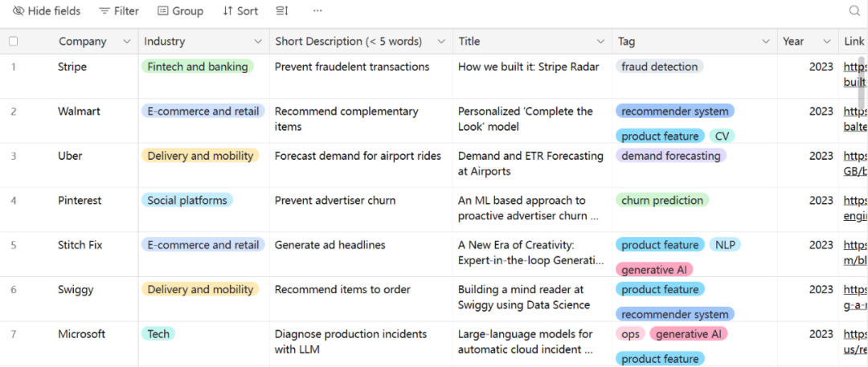Image resolution: width=868 pixels, height=367 pixels.
Task: Open the Group menu
Action: (x=181, y=11)
